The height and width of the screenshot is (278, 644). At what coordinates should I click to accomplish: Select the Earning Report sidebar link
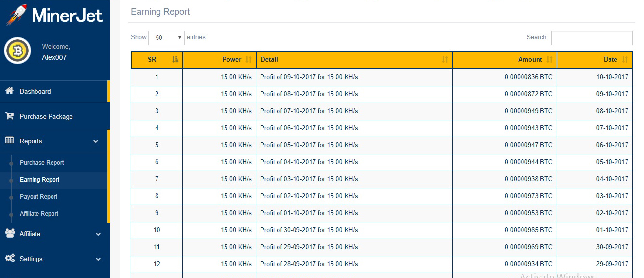pos(39,180)
